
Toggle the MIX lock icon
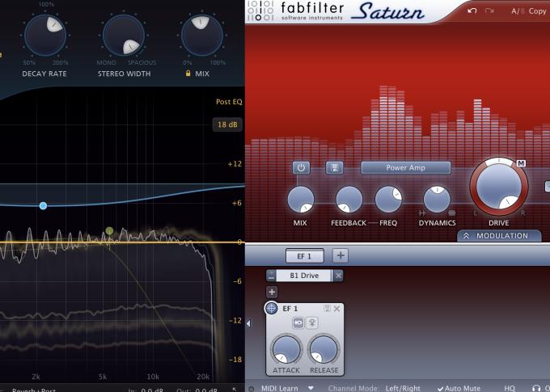point(188,74)
